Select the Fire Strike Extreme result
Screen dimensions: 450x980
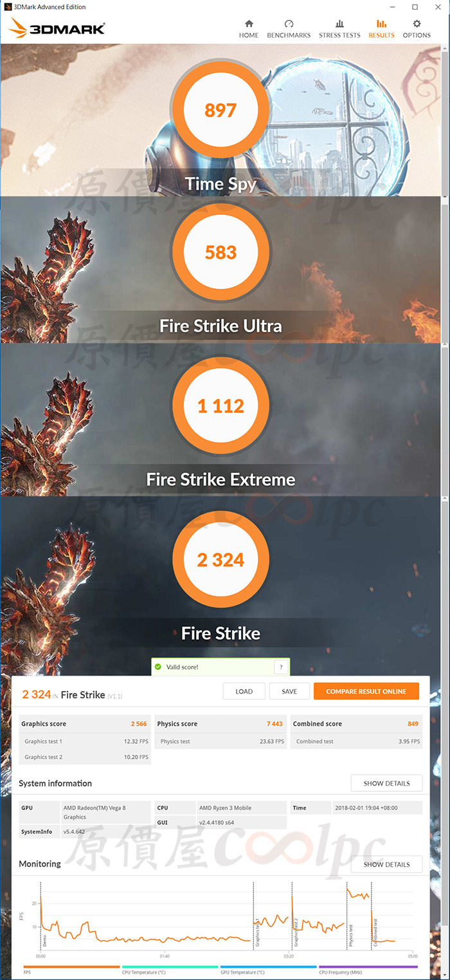(221, 406)
